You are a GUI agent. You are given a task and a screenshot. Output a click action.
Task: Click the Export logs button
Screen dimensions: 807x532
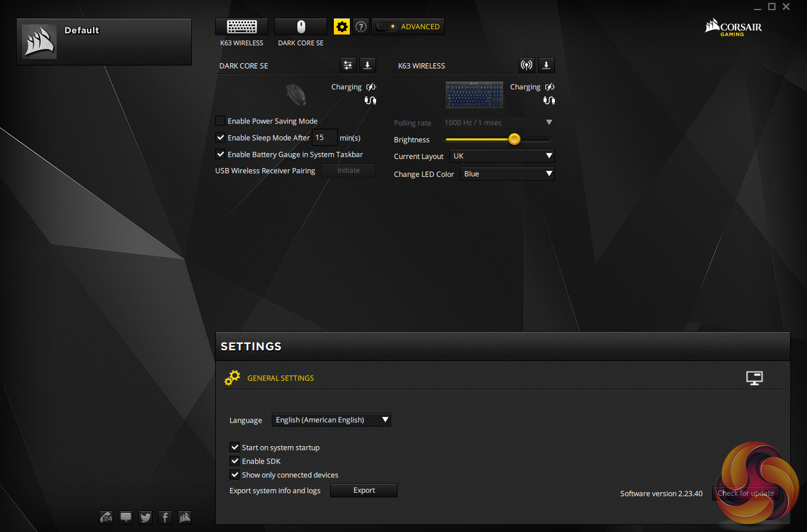364,490
